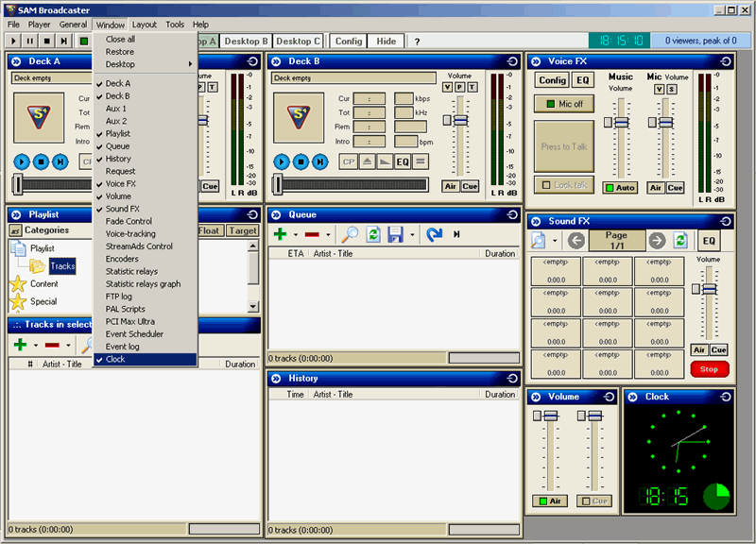Open the Layout menu
756x544 pixels.
click(x=145, y=25)
